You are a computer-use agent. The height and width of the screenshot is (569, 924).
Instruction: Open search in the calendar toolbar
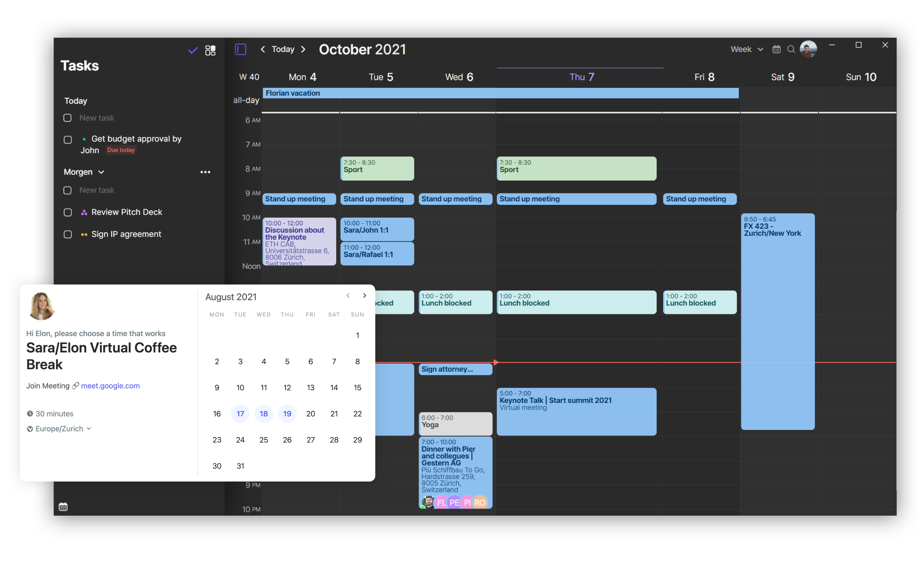pos(791,49)
